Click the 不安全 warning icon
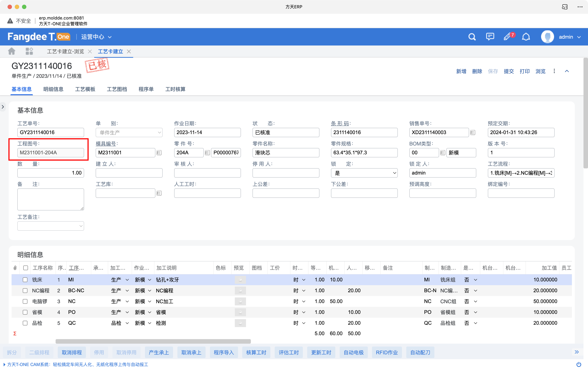This screenshot has width=588, height=370. (x=10, y=21)
